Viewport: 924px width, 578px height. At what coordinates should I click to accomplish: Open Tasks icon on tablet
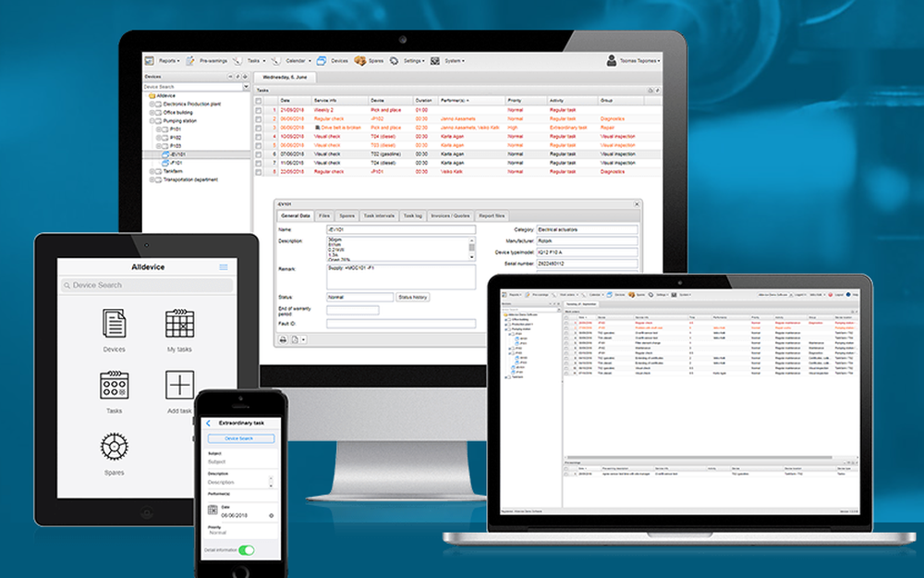click(115, 385)
